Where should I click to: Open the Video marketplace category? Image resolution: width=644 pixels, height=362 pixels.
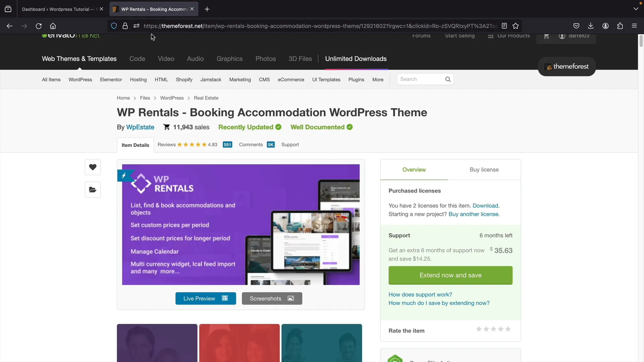click(x=166, y=59)
